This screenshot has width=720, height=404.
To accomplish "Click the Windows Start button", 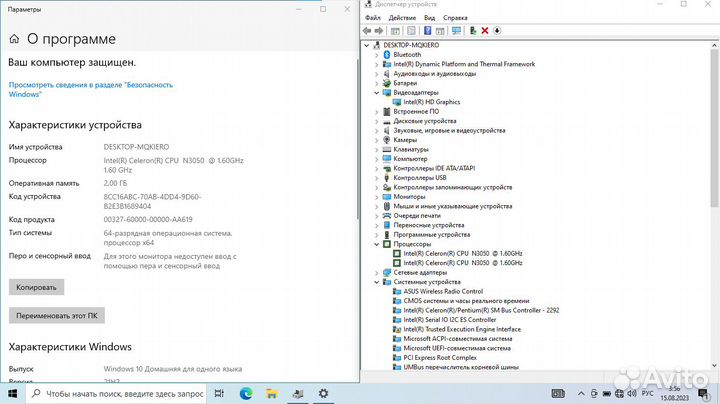I will 12,395.
